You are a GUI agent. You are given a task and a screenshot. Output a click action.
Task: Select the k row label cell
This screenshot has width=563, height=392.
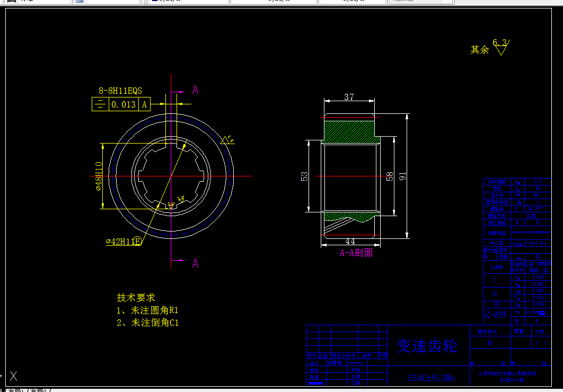pyautogui.click(x=517, y=320)
